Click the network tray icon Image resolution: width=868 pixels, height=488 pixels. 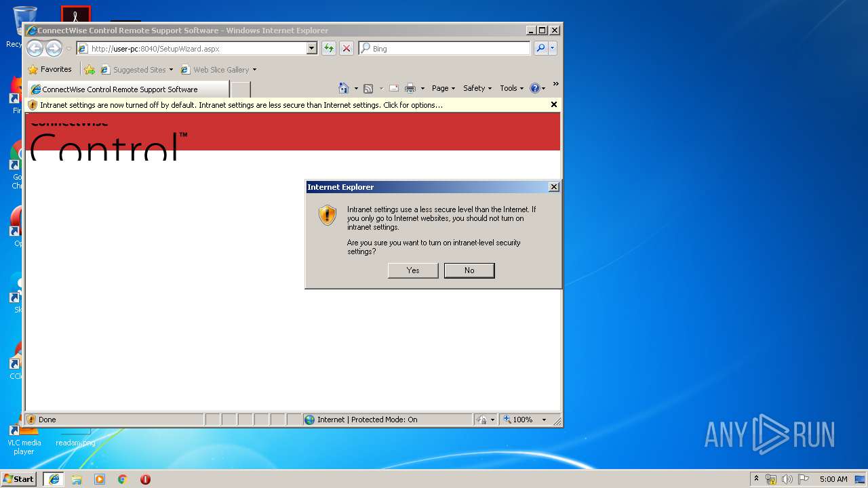click(771, 479)
